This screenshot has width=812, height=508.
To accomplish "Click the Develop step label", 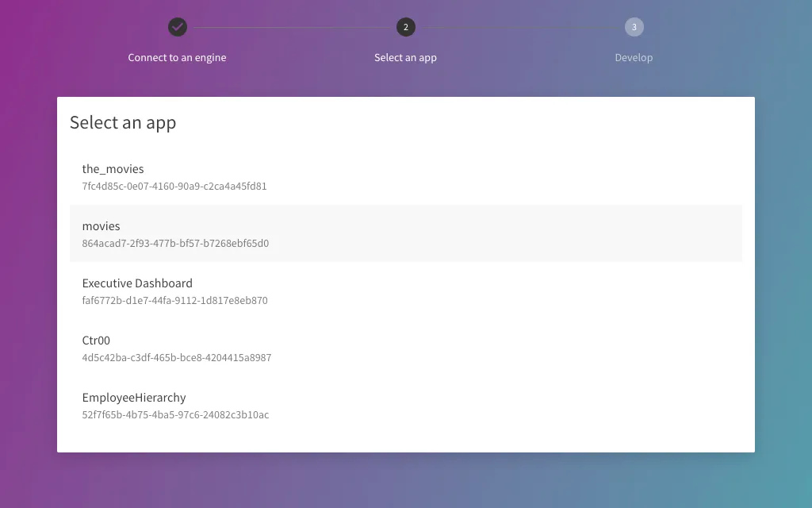I will tap(634, 57).
